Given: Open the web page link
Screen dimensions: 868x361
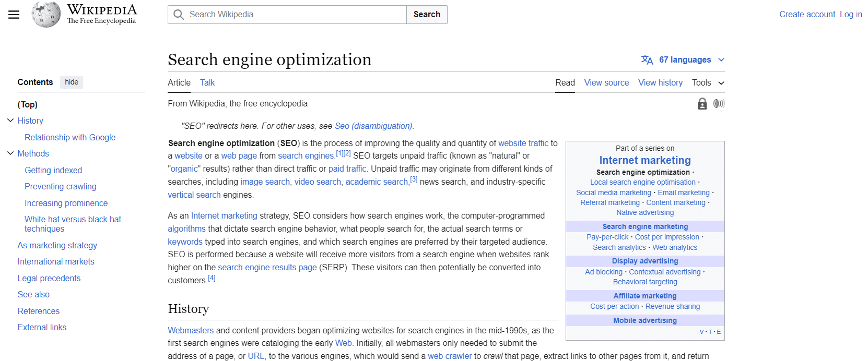Looking at the screenshot, I should 239,155.
